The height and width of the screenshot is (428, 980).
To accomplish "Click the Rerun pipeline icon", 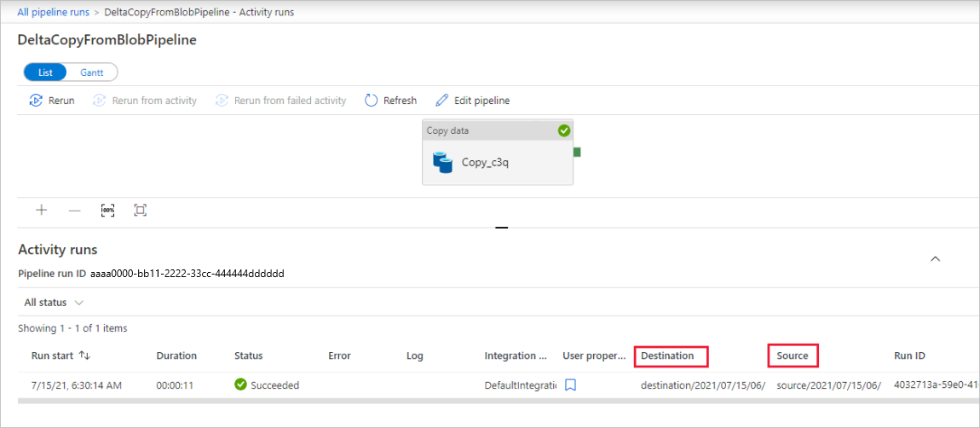I will click(x=36, y=101).
